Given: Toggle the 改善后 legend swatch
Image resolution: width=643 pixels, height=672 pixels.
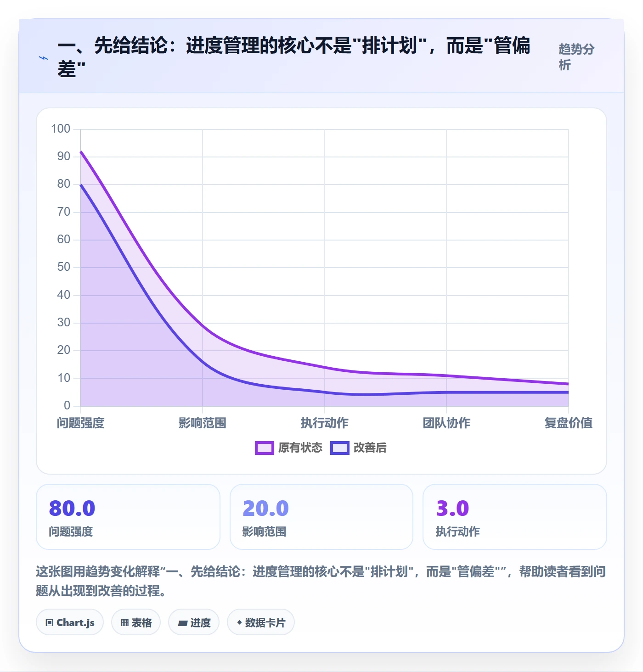Looking at the screenshot, I should click(340, 448).
